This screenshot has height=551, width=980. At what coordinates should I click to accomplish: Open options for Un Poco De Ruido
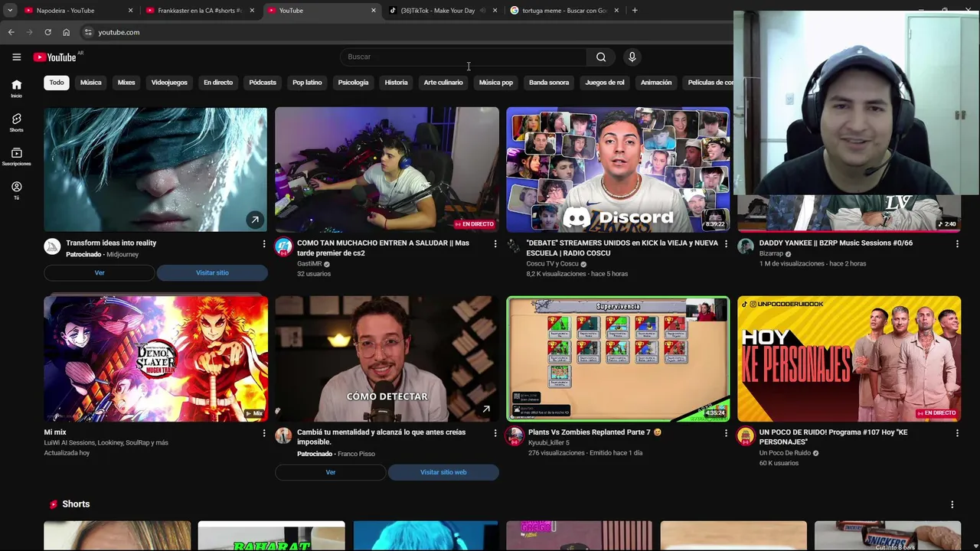tap(957, 433)
